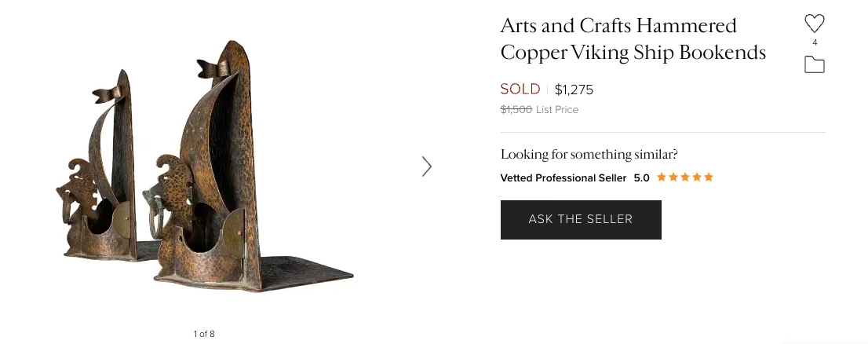
Task: Click the first orange rating star
Action: (x=662, y=177)
